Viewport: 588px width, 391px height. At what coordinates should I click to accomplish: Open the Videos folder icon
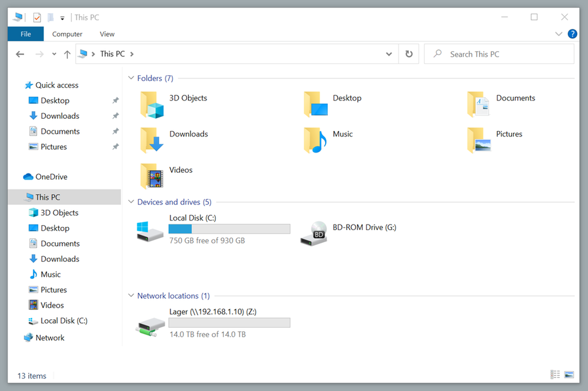152,176
